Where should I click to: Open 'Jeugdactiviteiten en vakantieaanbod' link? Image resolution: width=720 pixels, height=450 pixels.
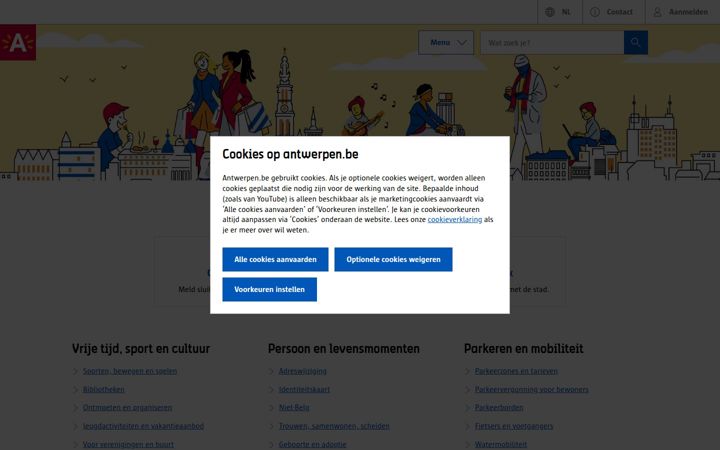tap(143, 426)
